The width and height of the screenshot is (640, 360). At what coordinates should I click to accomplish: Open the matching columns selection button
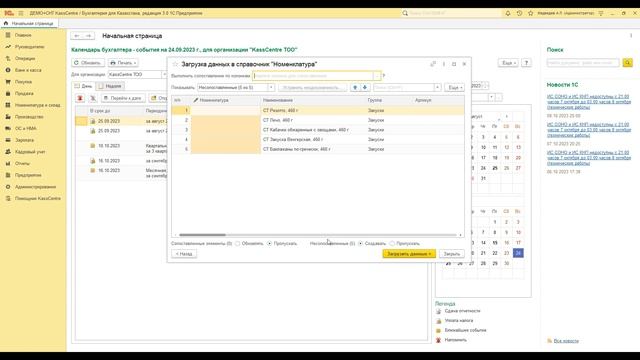click(377, 76)
